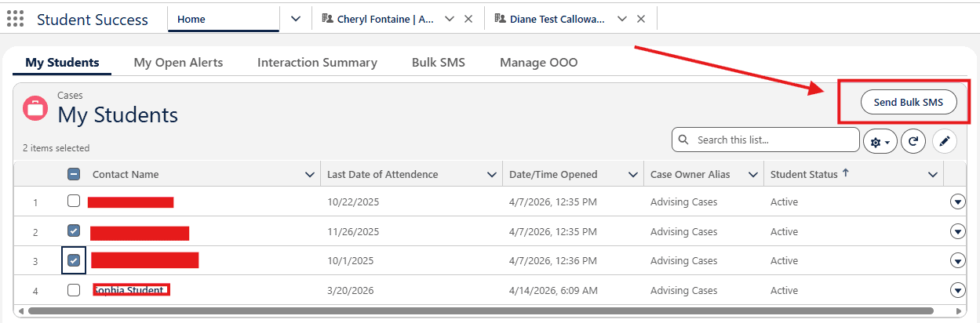Click the 4/14/2026, 6:09 AM cell
The height and width of the screenshot is (323, 980).
tap(553, 290)
